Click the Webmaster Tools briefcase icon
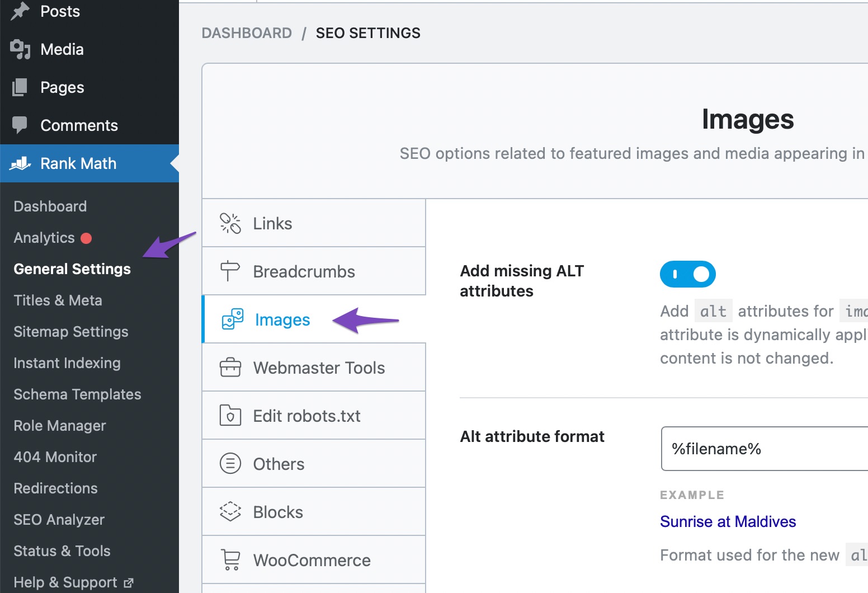868x593 pixels. [x=230, y=368]
